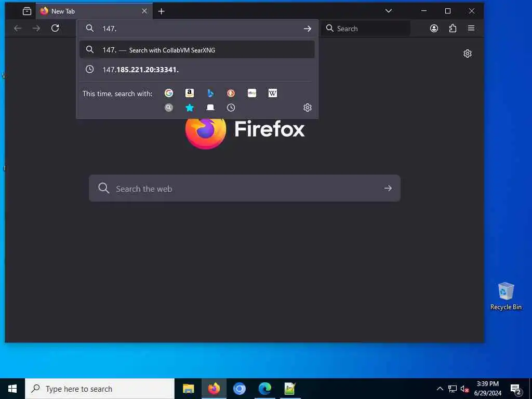
Task: Open Microsoft Edge from the taskbar
Action: coord(264,389)
